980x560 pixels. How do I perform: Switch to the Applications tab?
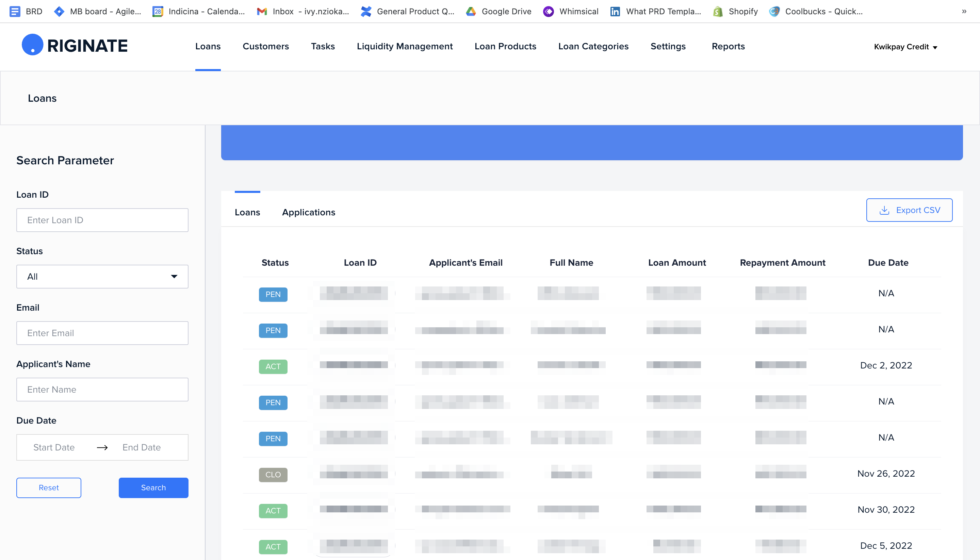[308, 212]
